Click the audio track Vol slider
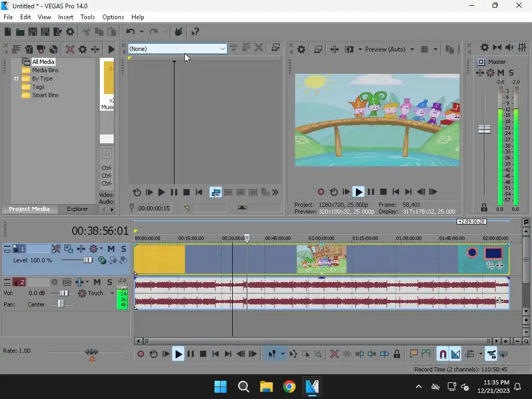This screenshot has width=532, height=399. point(63,293)
